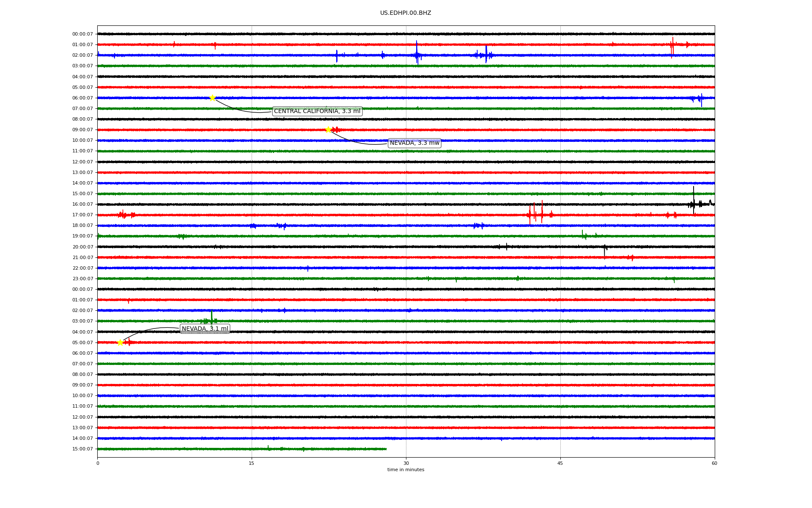812x508 pixels.
Task: Click the Central California earthquake star marker
Action: (x=212, y=98)
